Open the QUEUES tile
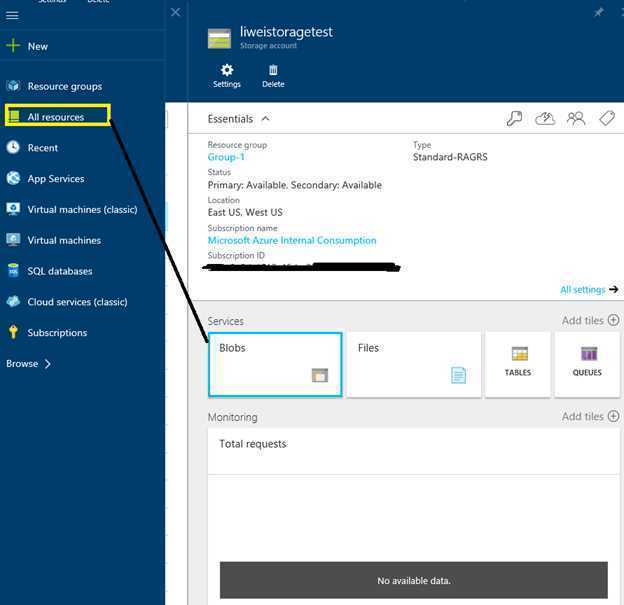Image resolution: width=624 pixels, height=605 pixels. pos(587,364)
